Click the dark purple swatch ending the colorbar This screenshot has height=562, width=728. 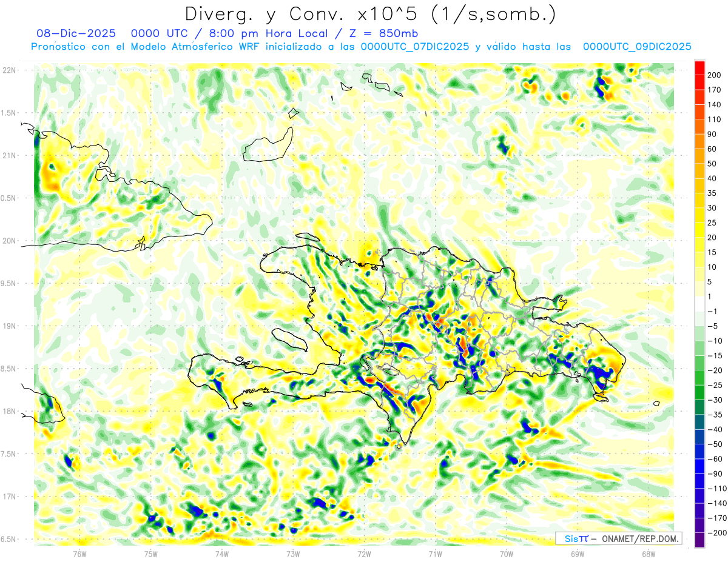pos(699,540)
